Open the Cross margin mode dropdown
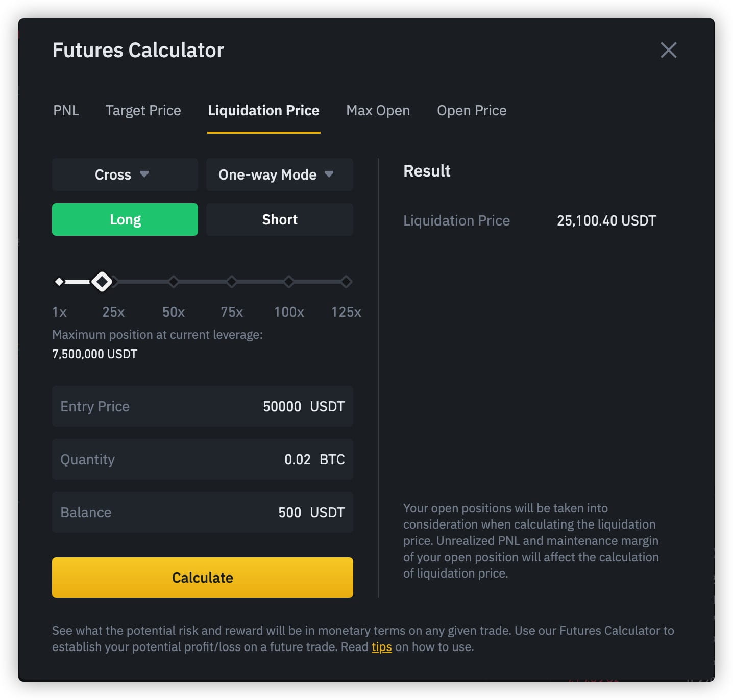 point(125,174)
